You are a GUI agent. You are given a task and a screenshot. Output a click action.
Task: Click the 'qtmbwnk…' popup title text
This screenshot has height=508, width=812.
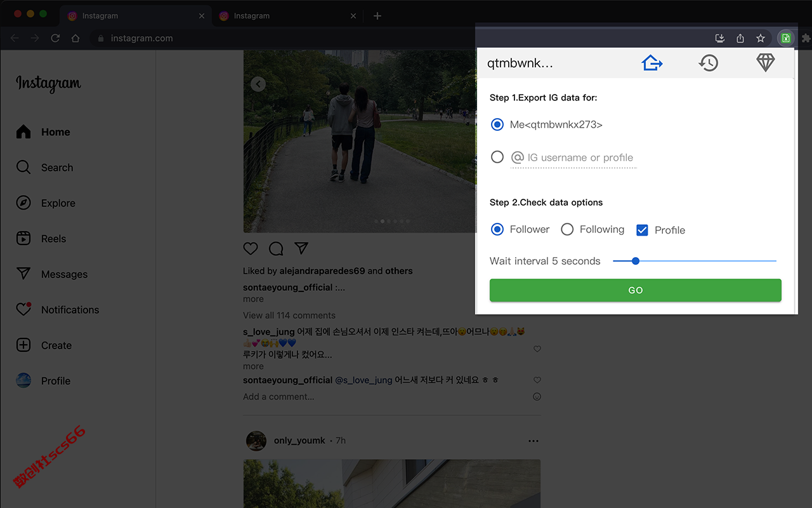coord(520,63)
